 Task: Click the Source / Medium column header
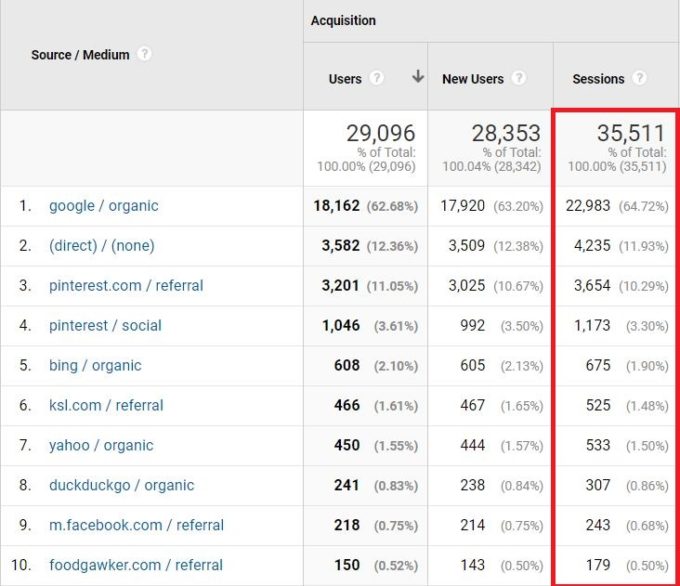click(80, 55)
